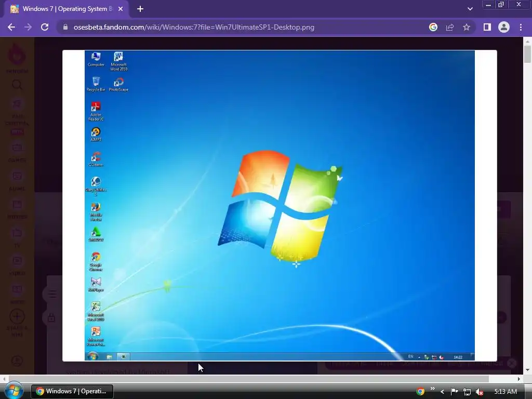The image size is (532, 399).
Task: Click the Win7UltimateSP1 desktop image in the lightbox
Action: point(280,205)
